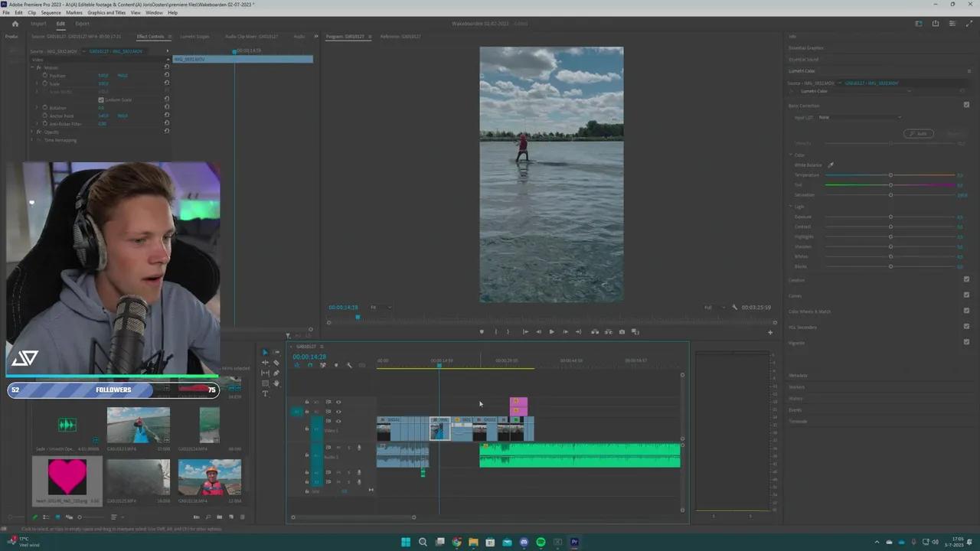
Task: Step forward one frame in Program monitor
Action: coord(565,331)
